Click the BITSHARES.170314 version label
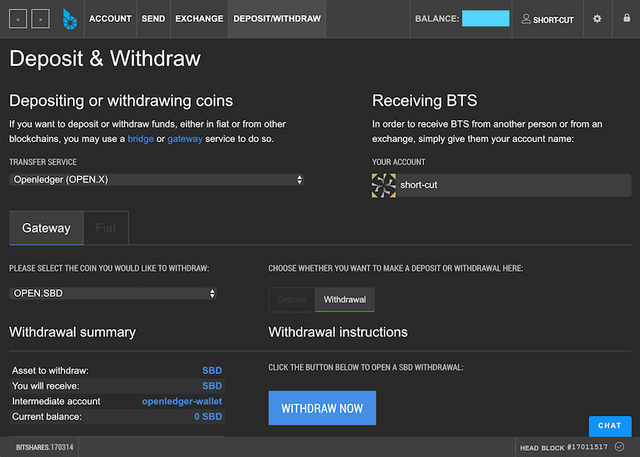This screenshot has width=640, height=457. click(44, 447)
